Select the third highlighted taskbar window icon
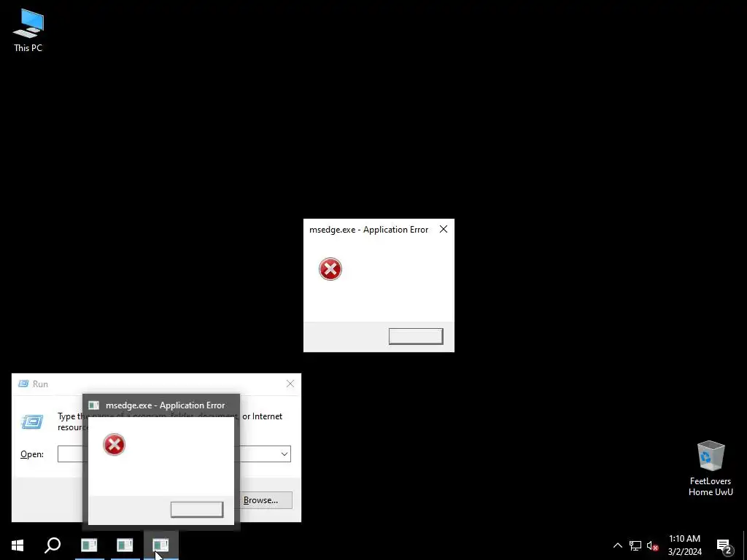 coord(161,545)
